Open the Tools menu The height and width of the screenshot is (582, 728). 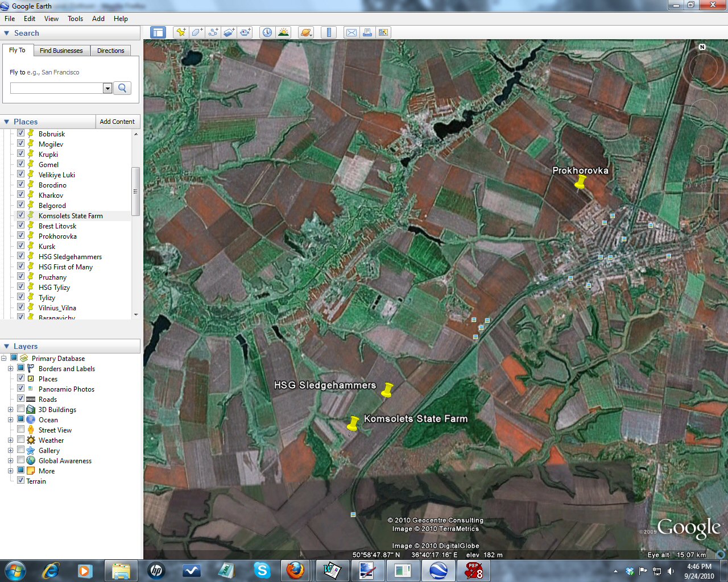tap(75, 19)
